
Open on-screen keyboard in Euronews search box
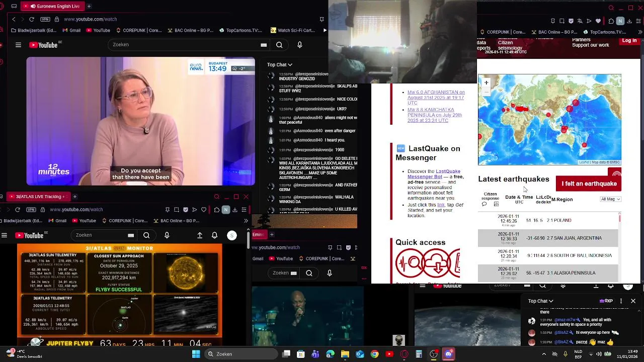(264, 45)
